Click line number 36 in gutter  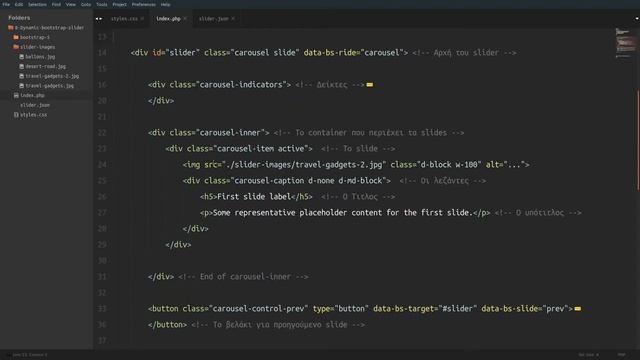click(102, 324)
